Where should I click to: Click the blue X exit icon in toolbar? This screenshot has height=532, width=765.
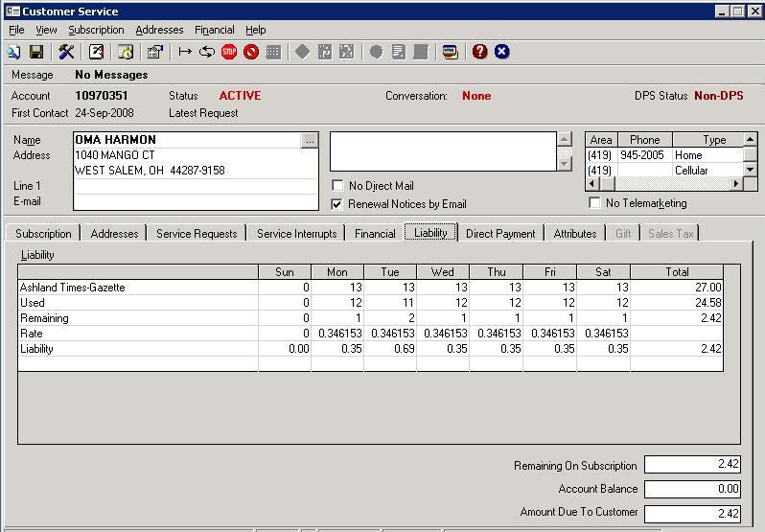(x=501, y=52)
